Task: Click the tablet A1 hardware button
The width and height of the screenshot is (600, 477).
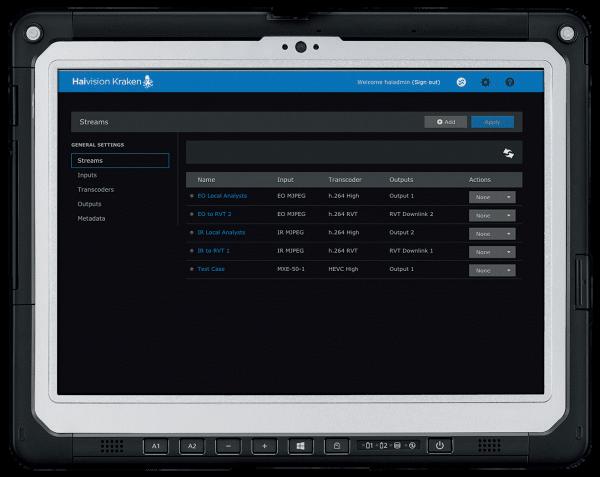Action: click(155, 446)
